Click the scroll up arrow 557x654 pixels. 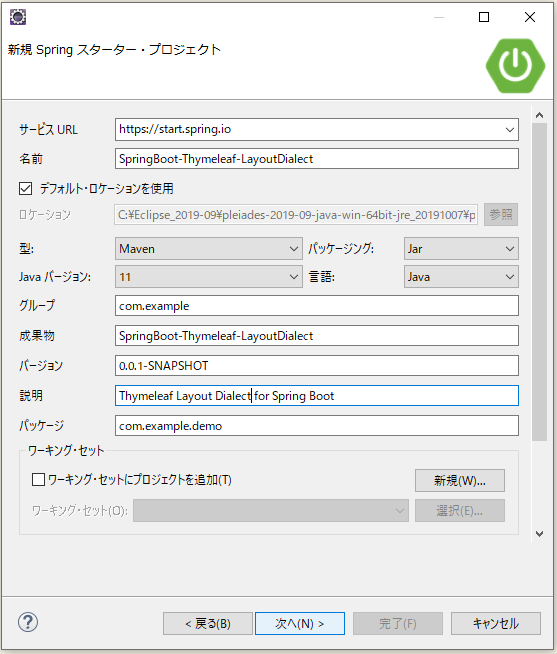[539, 115]
